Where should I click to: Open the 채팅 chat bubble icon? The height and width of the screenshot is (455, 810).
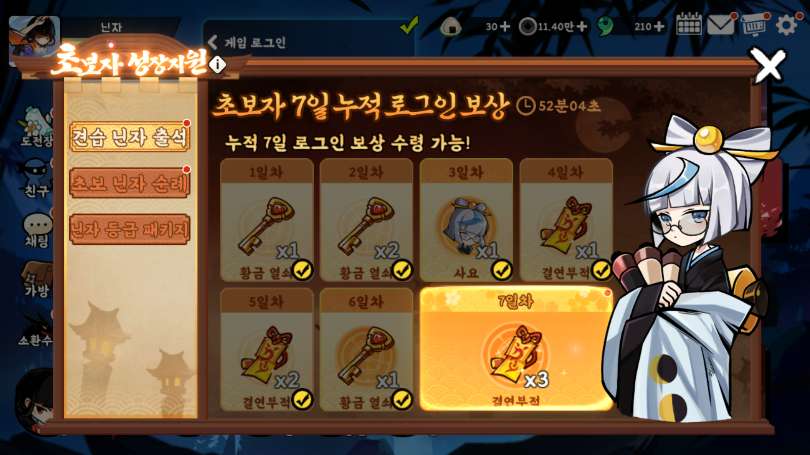pyautogui.click(x=37, y=230)
